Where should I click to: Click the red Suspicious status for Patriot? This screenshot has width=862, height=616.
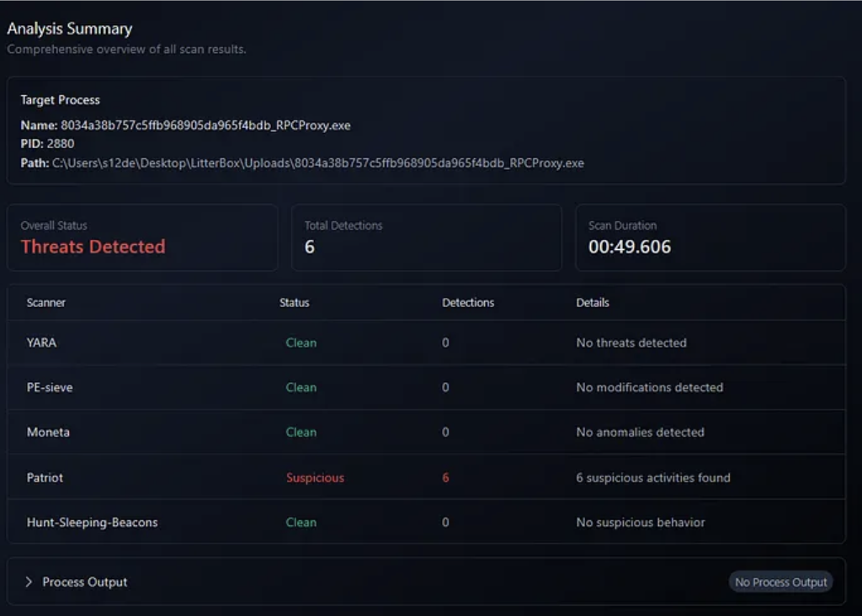tap(315, 477)
